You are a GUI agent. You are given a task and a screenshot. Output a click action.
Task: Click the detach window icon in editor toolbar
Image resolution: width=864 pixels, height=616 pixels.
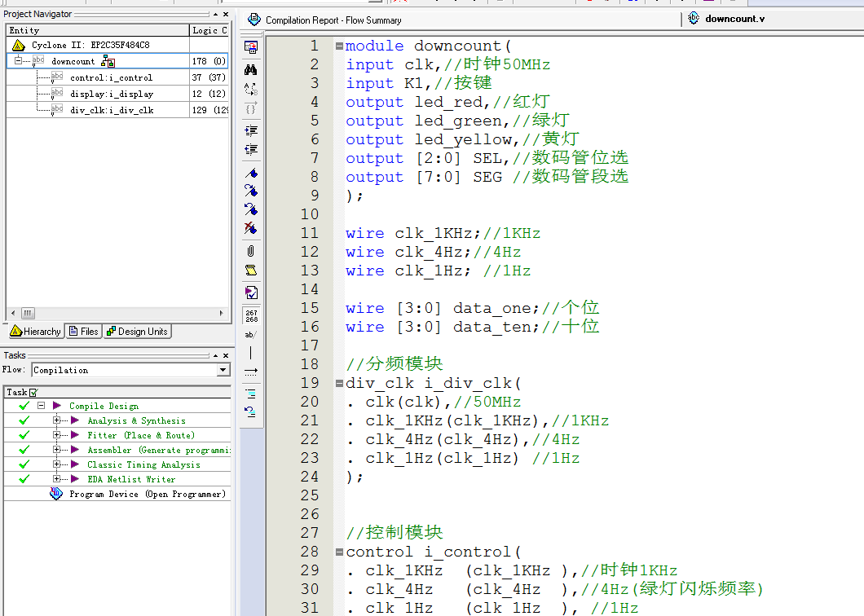251,48
